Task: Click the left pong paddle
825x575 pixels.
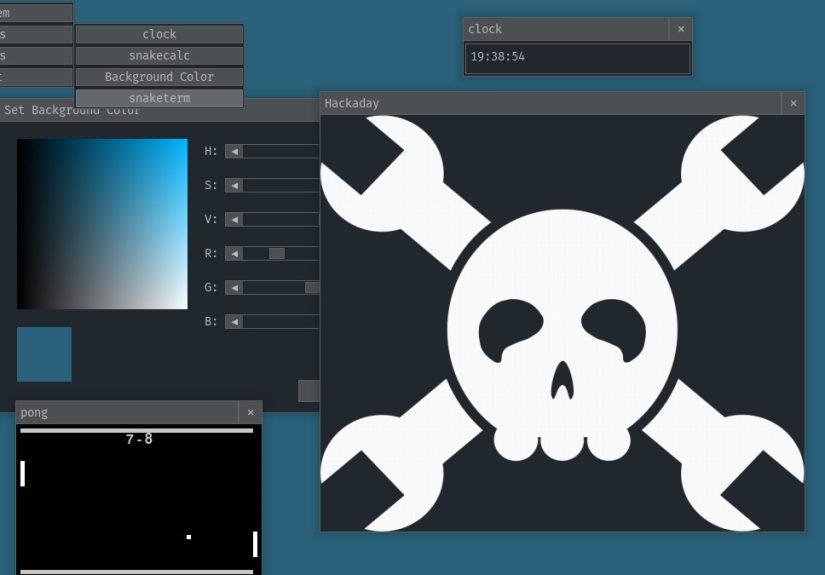Action: coord(23,473)
